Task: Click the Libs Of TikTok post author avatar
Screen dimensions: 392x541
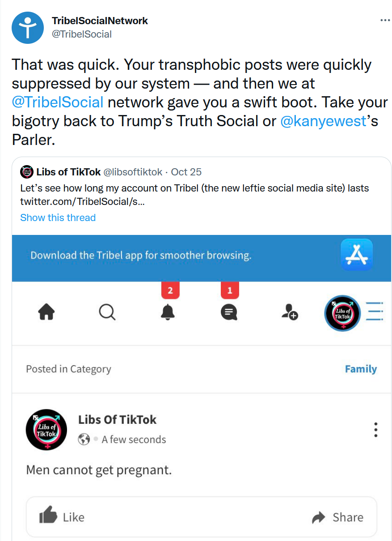Action: click(46, 430)
